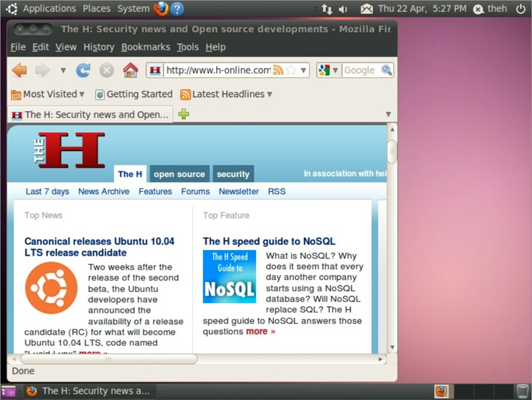Open the Help icon in the top panel
This screenshot has height=400, width=532.
pos(177,9)
